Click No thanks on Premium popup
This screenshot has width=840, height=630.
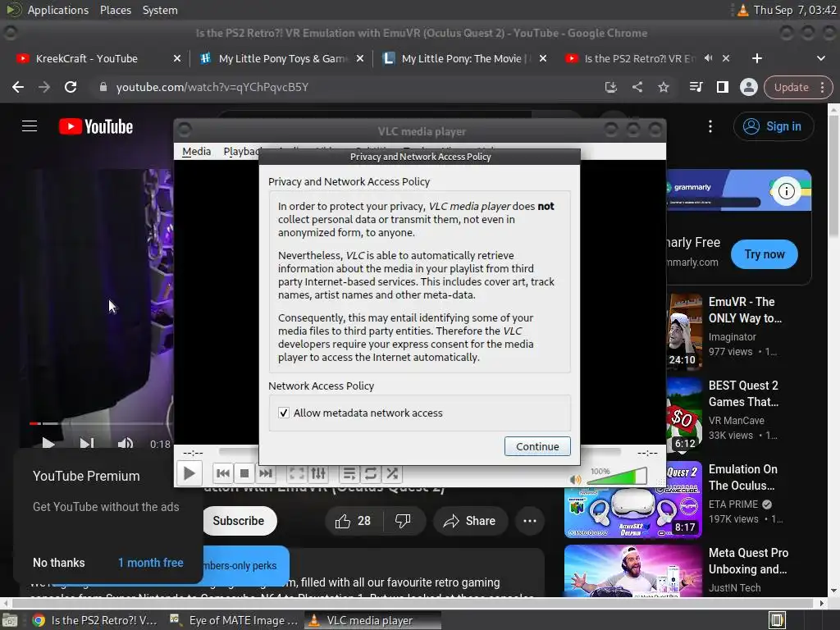click(59, 563)
